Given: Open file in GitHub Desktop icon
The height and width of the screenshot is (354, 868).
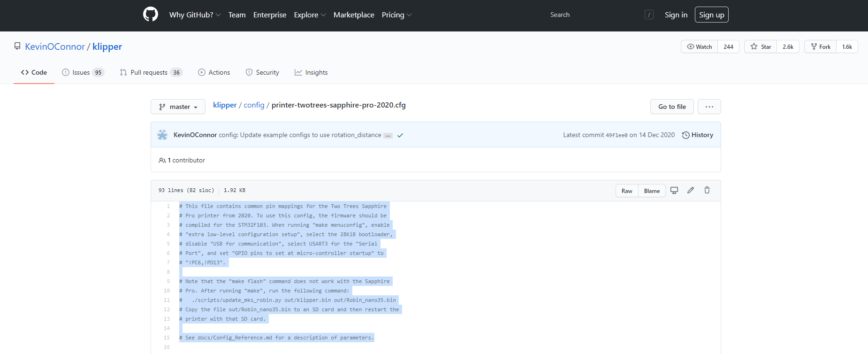Looking at the screenshot, I should click(674, 190).
